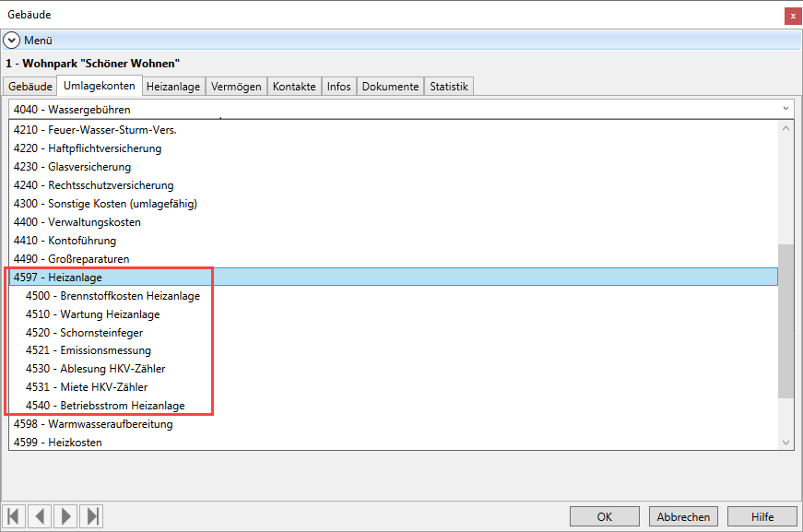The image size is (803, 532).
Task: Expand the Menü chevron icon
Action: click(x=11, y=41)
